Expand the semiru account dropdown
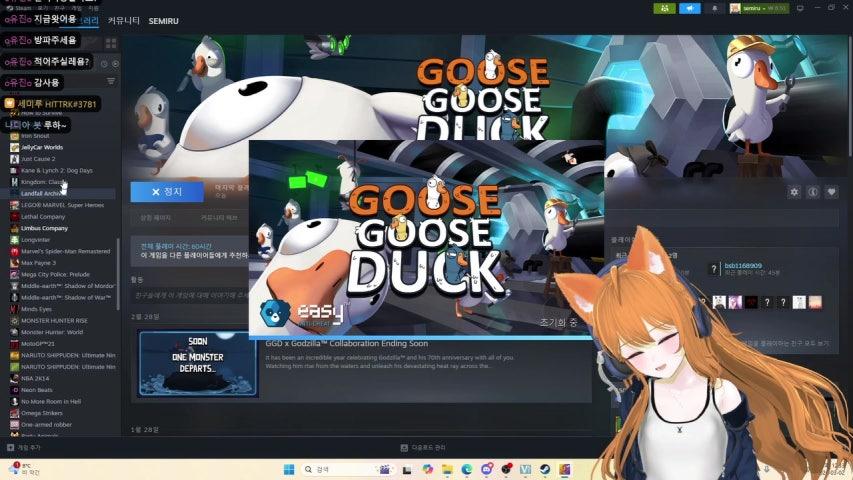 tap(758, 8)
